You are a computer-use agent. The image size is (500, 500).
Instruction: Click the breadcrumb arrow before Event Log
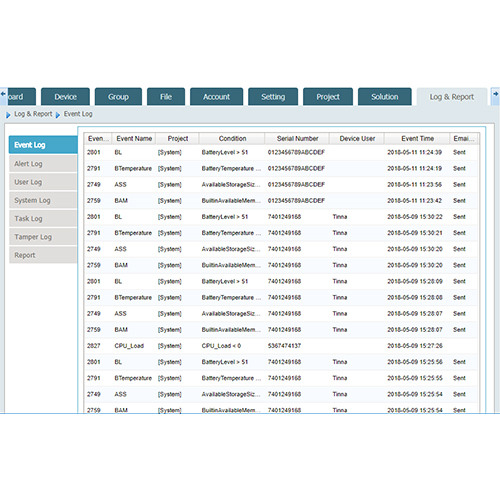[58, 115]
